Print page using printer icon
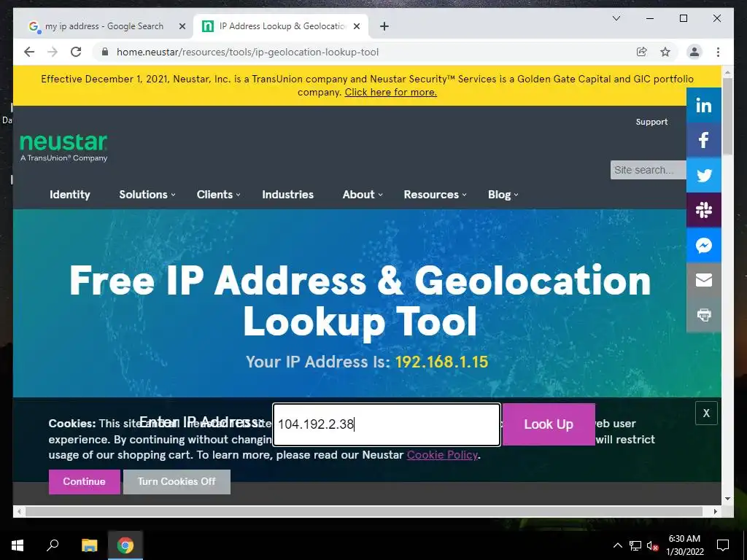Screen dimensions: 747x560 pyautogui.click(x=704, y=315)
